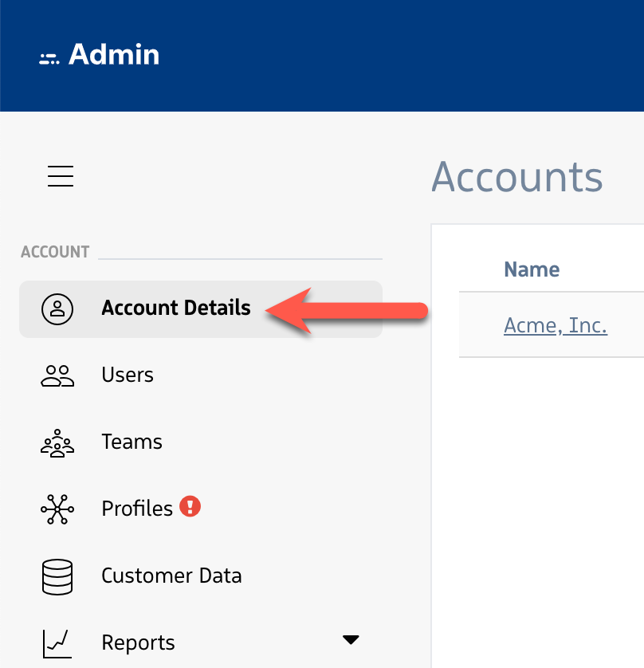This screenshot has width=644, height=668.
Task: Expand the Reports dropdown arrow
Action: pos(351,639)
